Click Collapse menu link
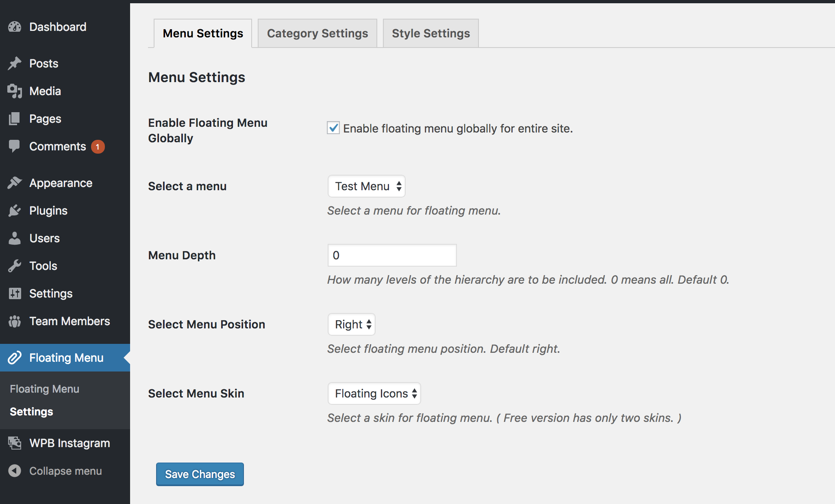The width and height of the screenshot is (835, 504). click(65, 471)
